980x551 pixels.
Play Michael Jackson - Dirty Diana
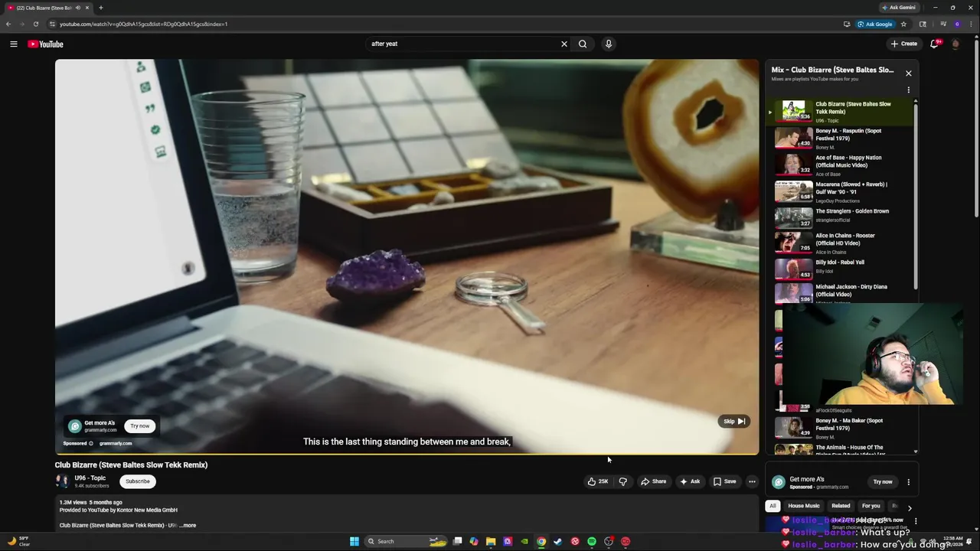point(839,293)
